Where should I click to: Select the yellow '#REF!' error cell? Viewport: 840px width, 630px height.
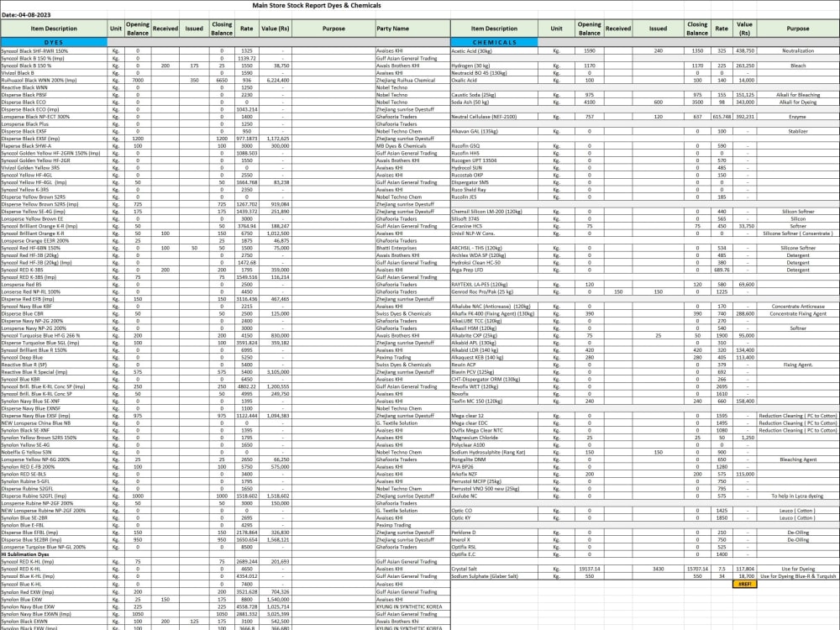(744, 584)
